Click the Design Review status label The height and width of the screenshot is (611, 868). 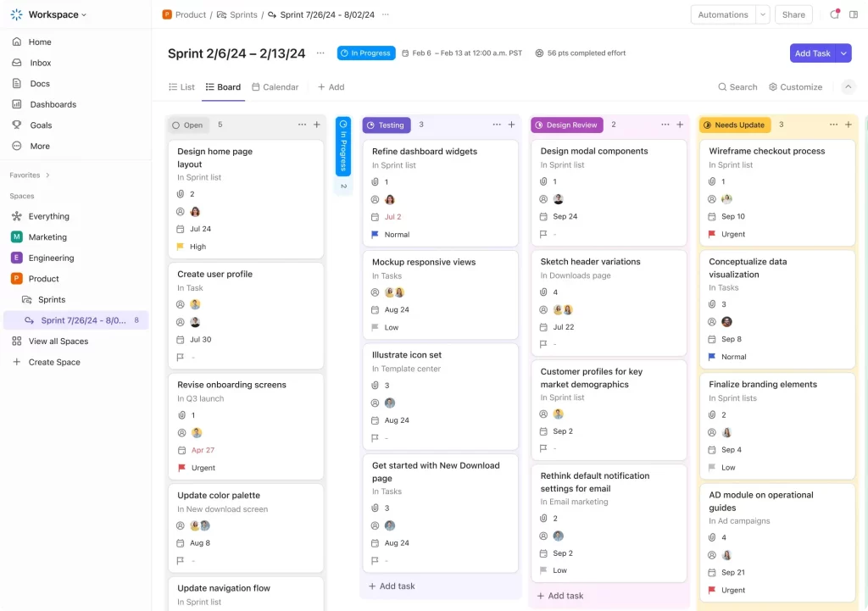pyautogui.click(x=567, y=125)
